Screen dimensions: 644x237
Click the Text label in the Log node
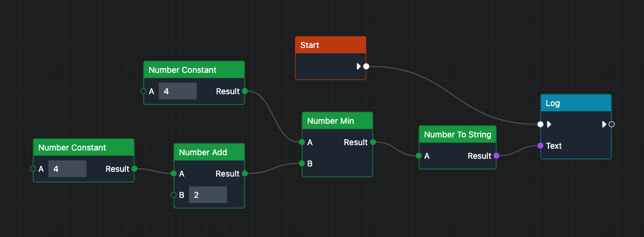(x=554, y=146)
